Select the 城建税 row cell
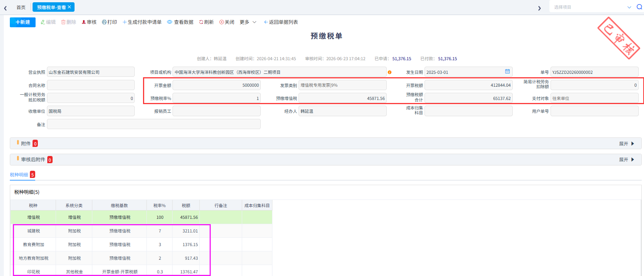 point(34,231)
